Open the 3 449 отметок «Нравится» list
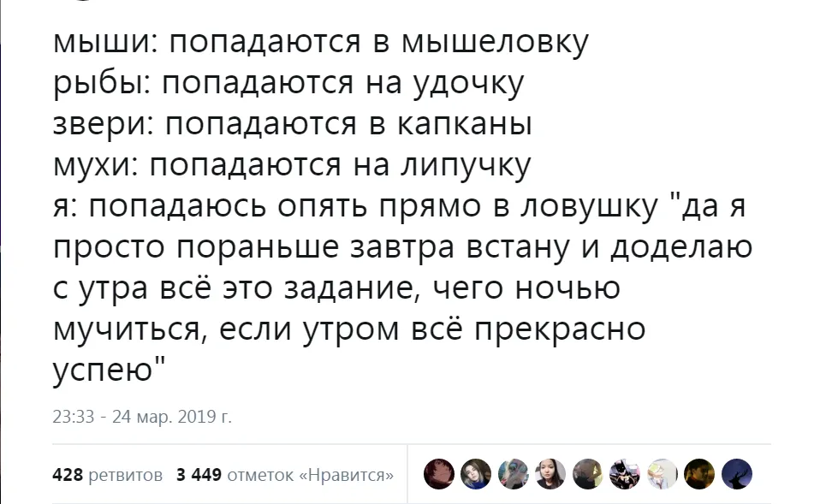The width and height of the screenshot is (820, 504). (285, 475)
